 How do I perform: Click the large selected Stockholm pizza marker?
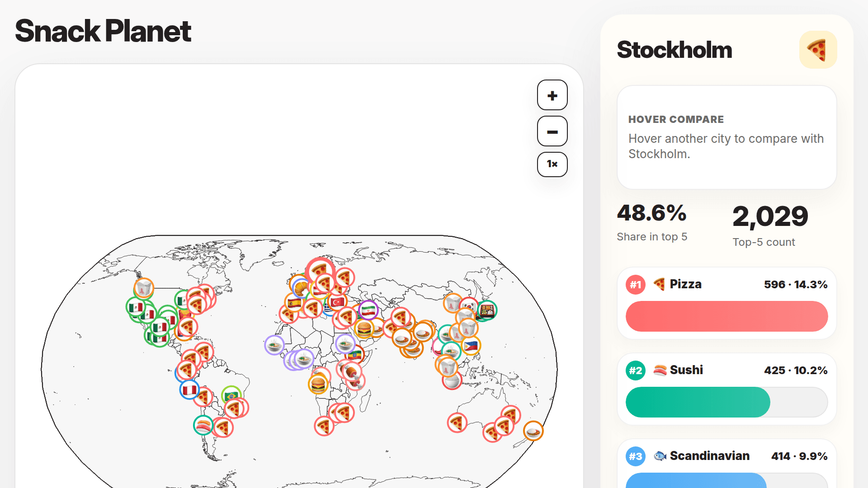point(320,272)
